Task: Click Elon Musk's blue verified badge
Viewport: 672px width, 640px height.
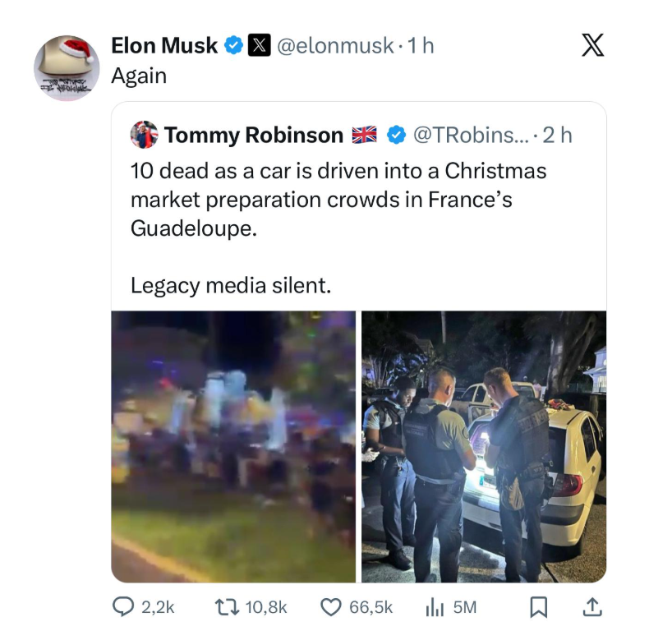Action: (x=233, y=46)
